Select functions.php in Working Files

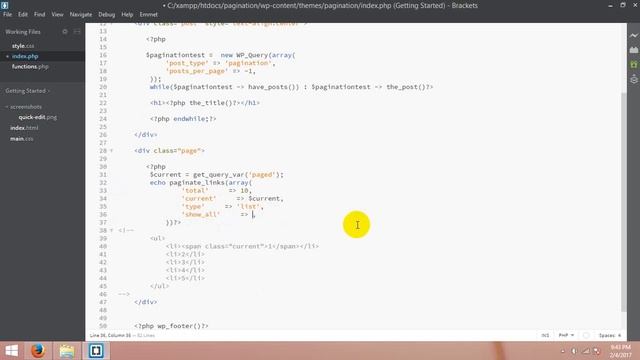[30, 67]
